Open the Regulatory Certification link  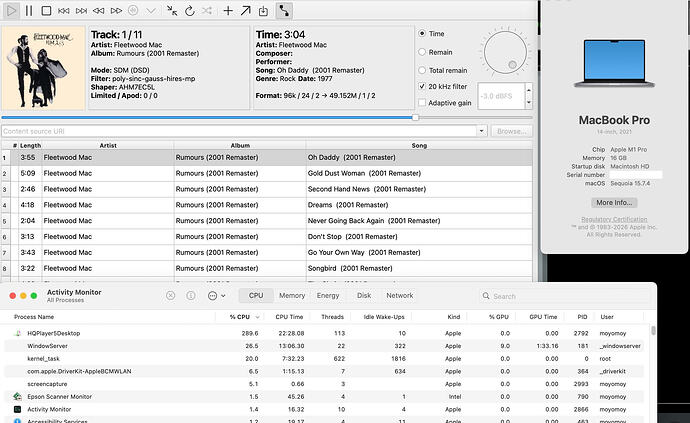pyautogui.click(x=614, y=219)
